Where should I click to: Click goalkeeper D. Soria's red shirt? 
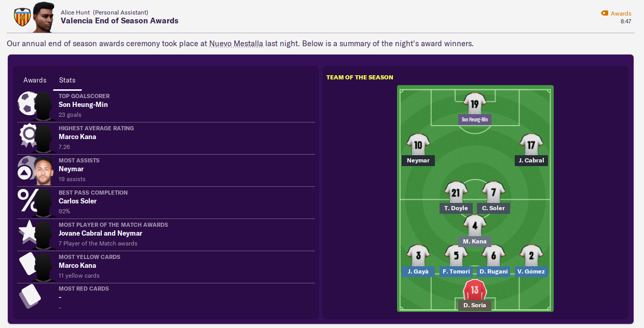point(474,290)
